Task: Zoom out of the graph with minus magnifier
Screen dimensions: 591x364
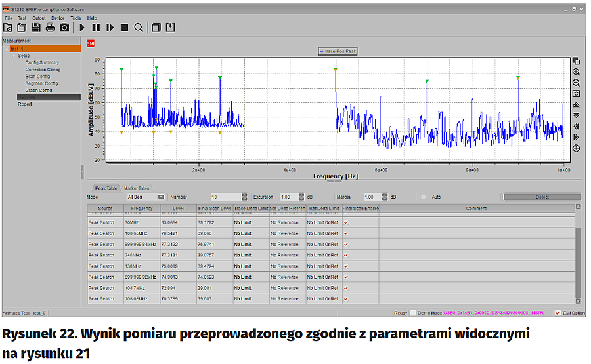Action: point(576,83)
